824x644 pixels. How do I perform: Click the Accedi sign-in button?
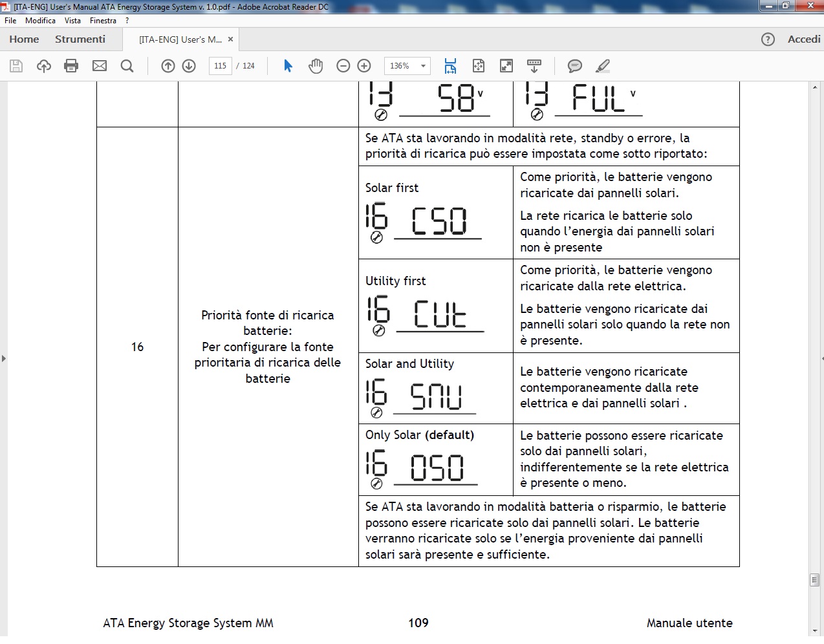click(804, 39)
